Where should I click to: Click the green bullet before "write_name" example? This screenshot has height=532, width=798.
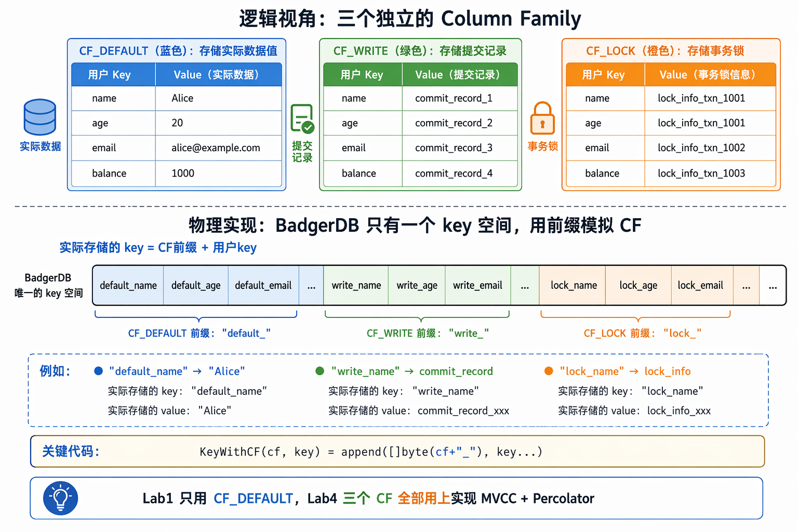click(320, 371)
